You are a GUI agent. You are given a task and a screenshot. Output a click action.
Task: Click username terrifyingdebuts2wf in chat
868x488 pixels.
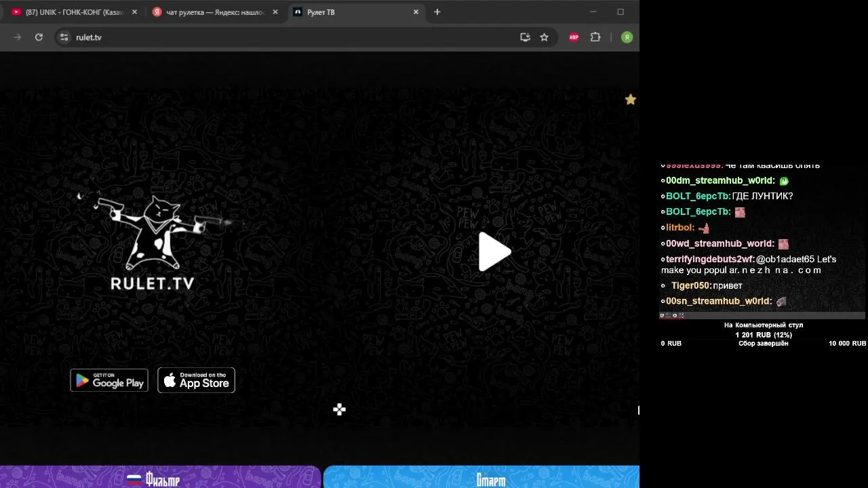(711, 259)
